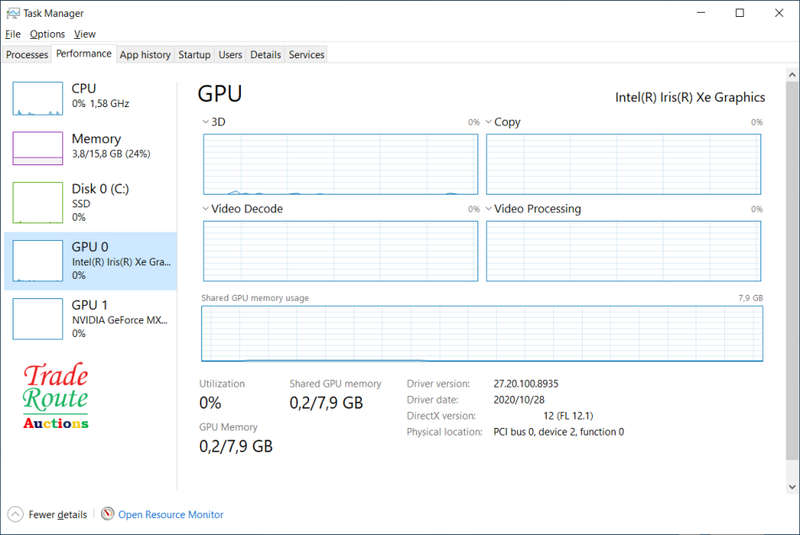
Task: Click the Video Processing usage graph
Action: click(x=623, y=251)
